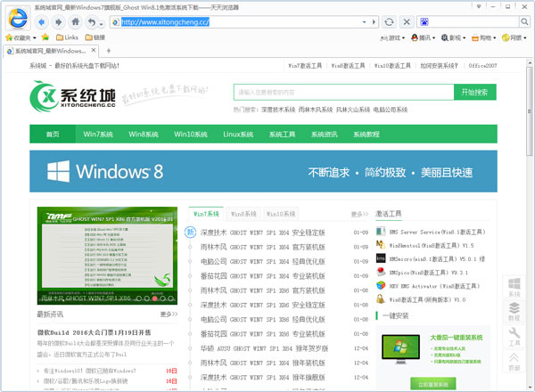Click the 系统城 site logo
535x392 pixels.
click(73, 96)
